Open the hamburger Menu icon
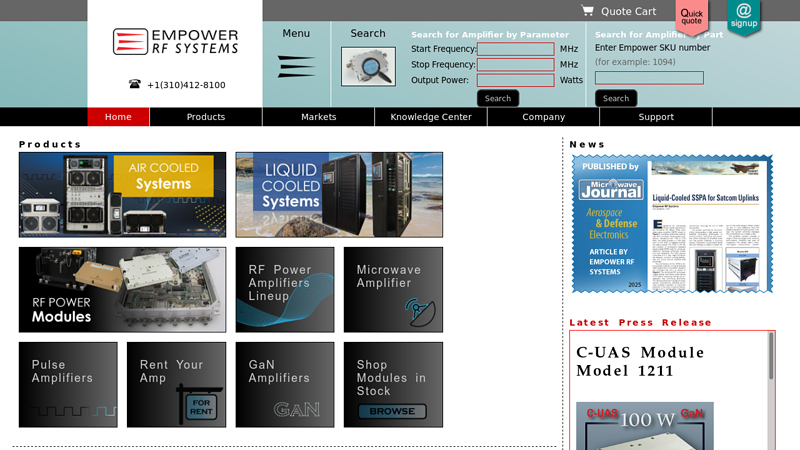This screenshot has height=450, width=800. coord(296,67)
